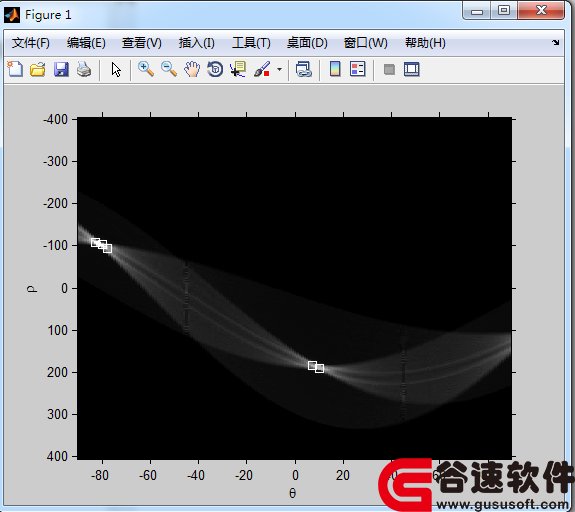This screenshot has width=575, height=512.
Task: Select the Edit Plot arrow tool
Action: (116, 69)
